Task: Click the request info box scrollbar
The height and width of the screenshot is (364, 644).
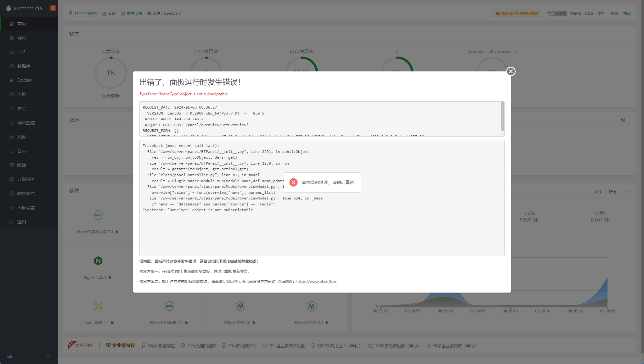Action: pos(503,116)
